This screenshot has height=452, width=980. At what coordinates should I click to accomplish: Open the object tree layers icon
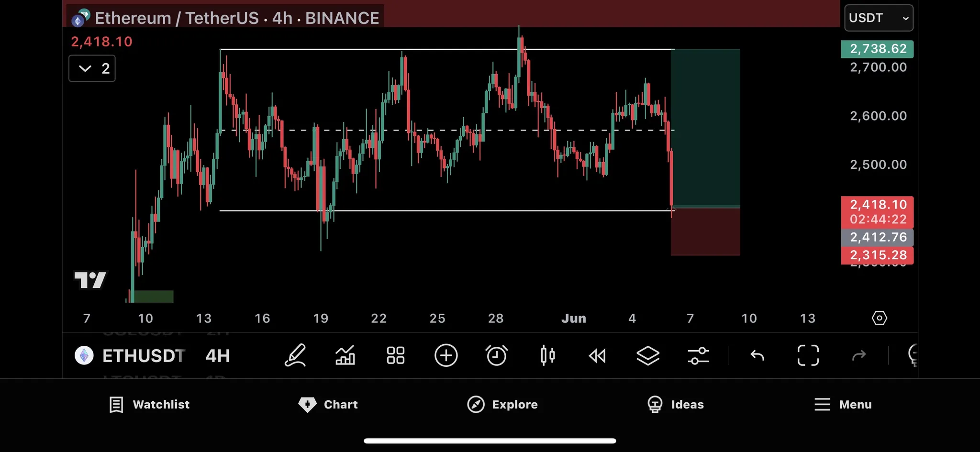(x=648, y=355)
